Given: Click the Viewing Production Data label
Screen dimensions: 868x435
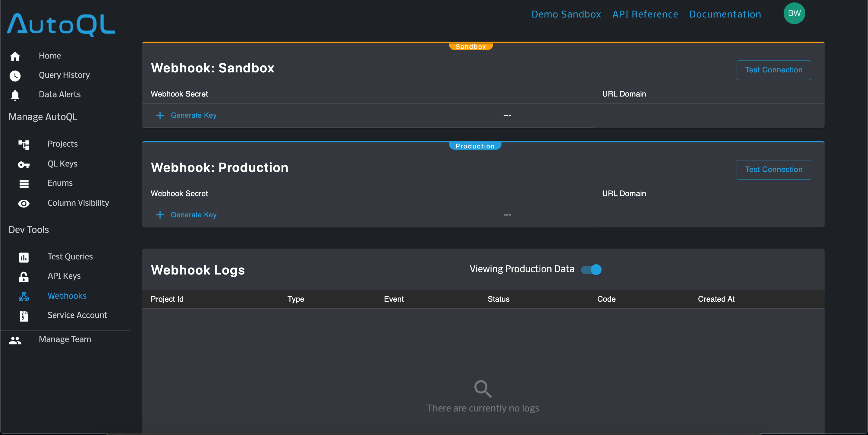Looking at the screenshot, I should (522, 269).
